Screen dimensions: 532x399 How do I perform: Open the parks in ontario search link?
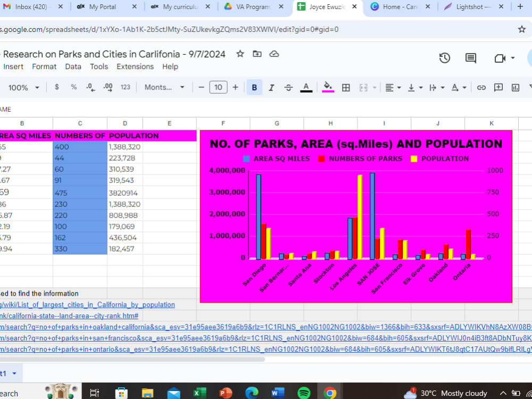tap(266, 350)
